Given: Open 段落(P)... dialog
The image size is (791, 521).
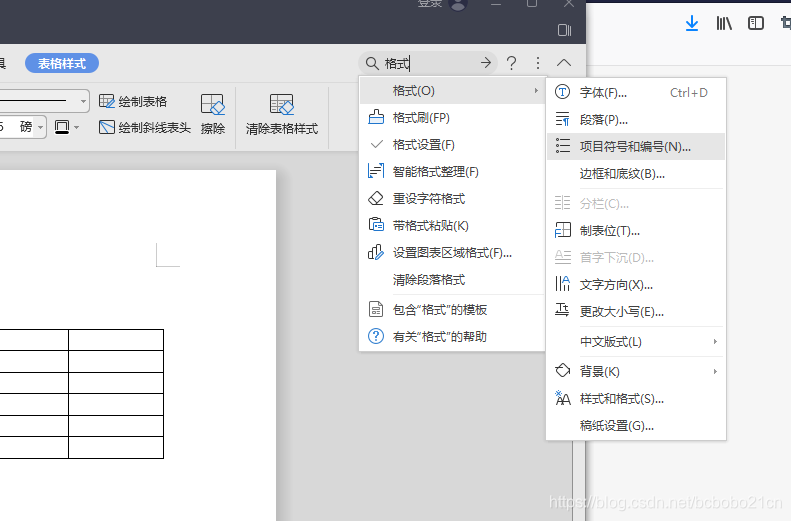Looking at the screenshot, I should (636, 120).
